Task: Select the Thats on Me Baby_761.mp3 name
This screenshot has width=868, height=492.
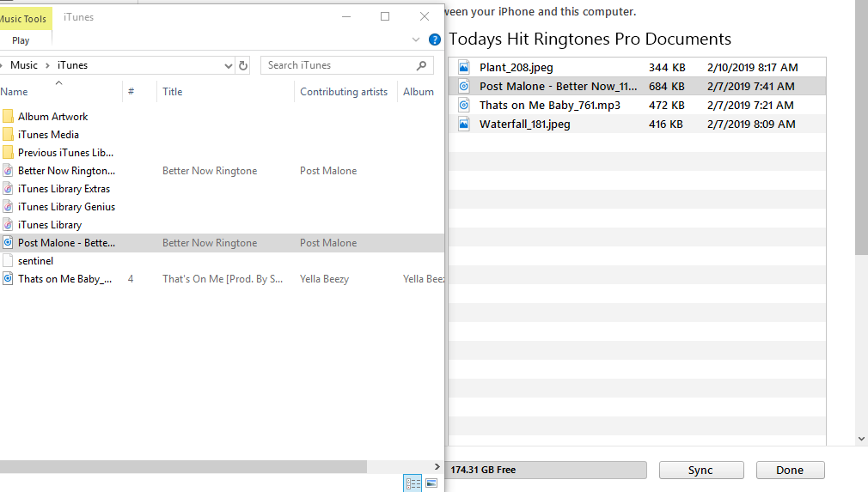Action: coord(550,105)
